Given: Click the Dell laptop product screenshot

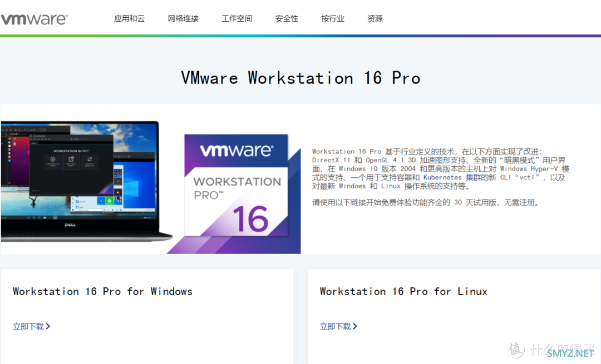Looking at the screenshot, I should pos(86,182).
